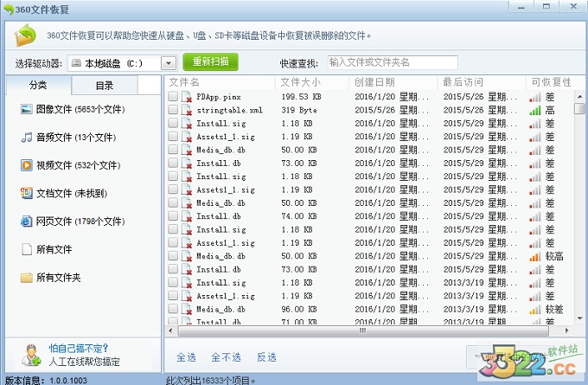Sort by the 可恢复性 column header
Image resolution: width=588 pixels, height=385 pixels.
point(551,82)
